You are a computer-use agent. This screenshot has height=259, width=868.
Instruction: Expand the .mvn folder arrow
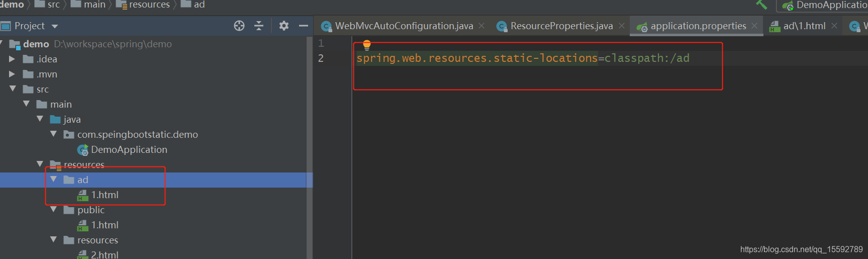click(x=12, y=74)
